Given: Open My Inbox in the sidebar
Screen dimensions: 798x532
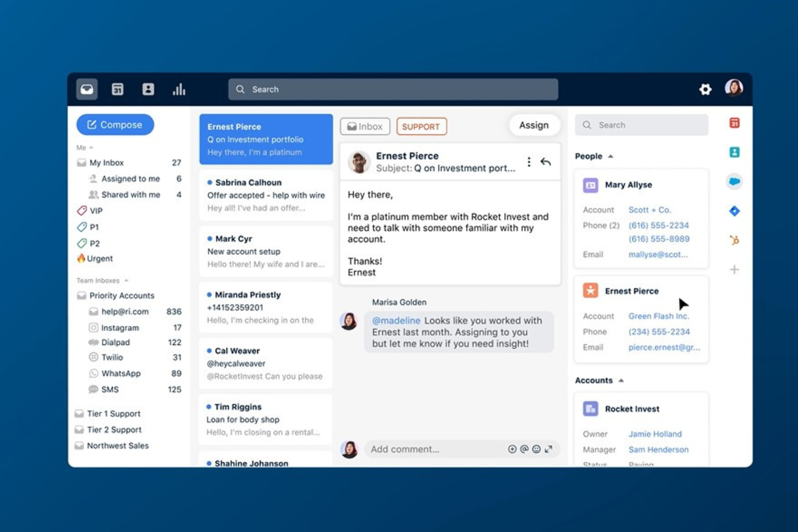Looking at the screenshot, I should coord(108,162).
